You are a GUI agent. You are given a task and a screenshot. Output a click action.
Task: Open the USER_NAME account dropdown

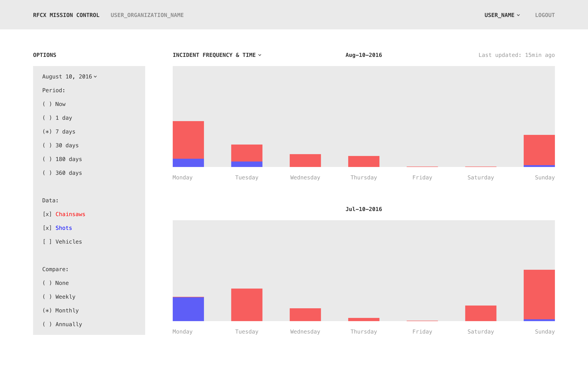coord(502,15)
